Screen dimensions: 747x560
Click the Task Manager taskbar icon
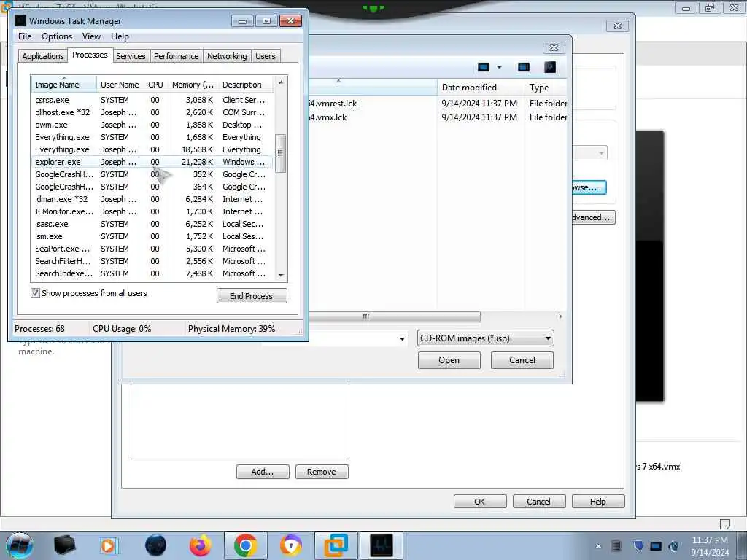point(381,545)
